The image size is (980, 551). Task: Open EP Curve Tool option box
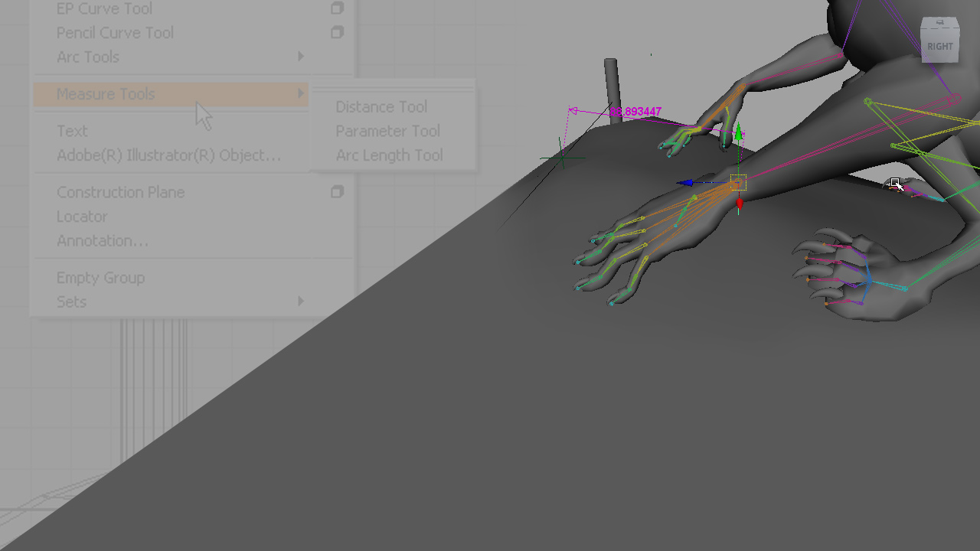337,8
